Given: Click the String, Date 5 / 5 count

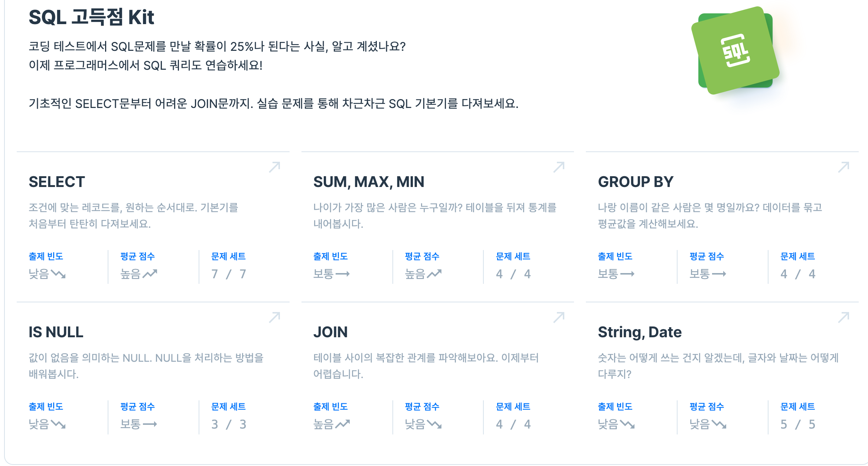Looking at the screenshot, I should [x=797, y=424].
